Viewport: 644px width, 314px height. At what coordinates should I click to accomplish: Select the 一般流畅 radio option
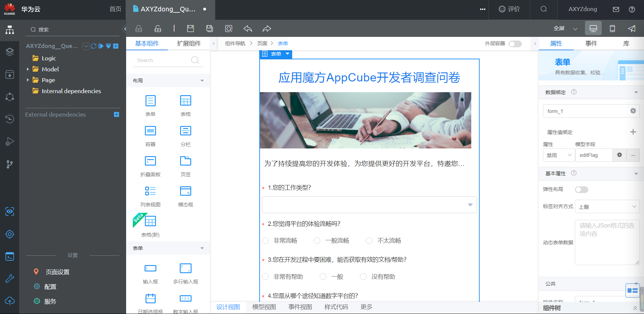point(317,241)
